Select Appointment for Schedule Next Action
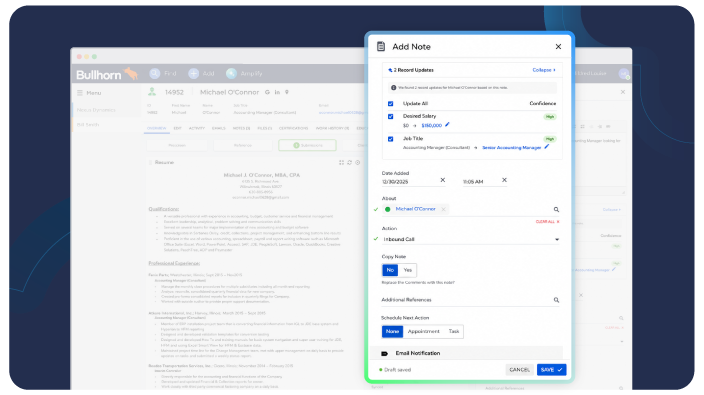This screenshot has height=395, width=704. click(x=423, y=331)
